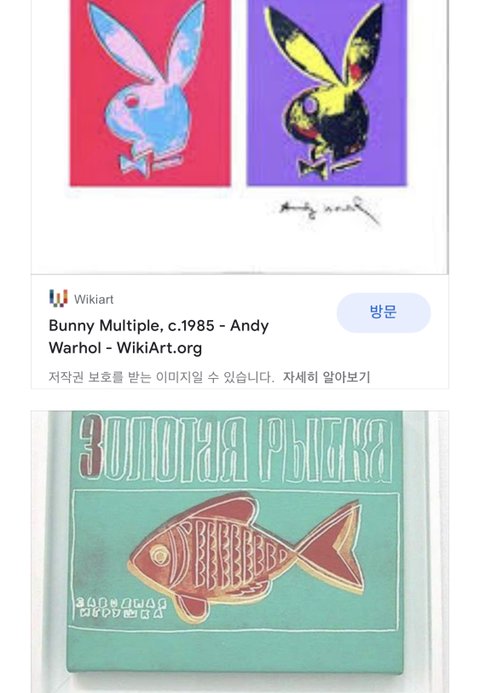Click the fish's round eye
Image resolution: width=480 pixels, height=693 pixels.
point(159,554)
